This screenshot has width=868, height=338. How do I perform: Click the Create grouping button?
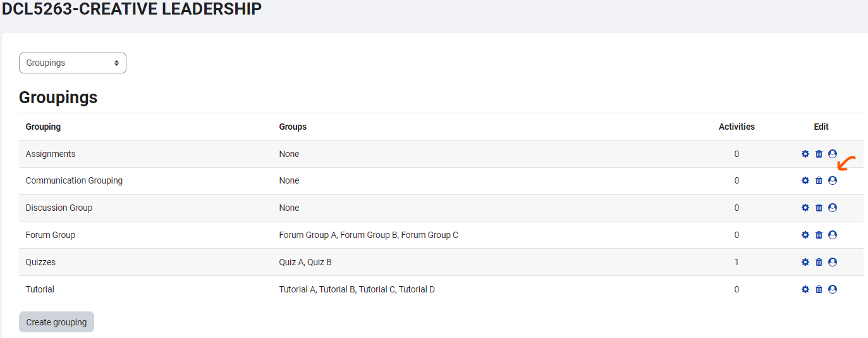pos(56,322)
